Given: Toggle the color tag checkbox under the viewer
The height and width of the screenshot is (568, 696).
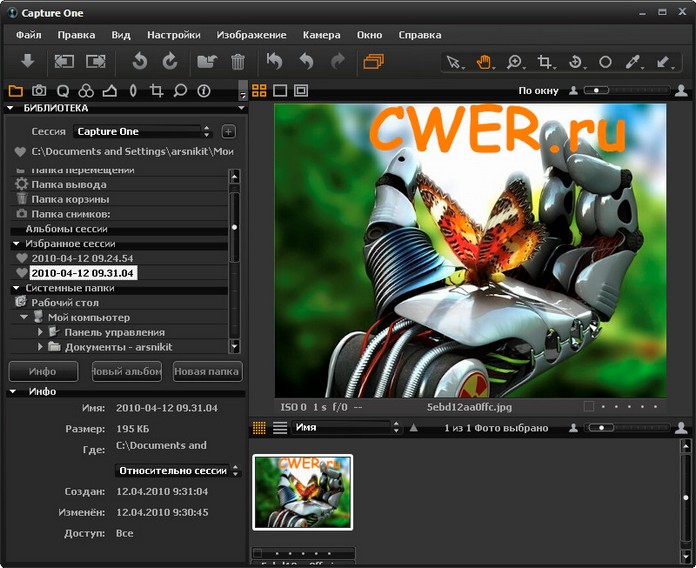Looking at the screenshot, I should [589, 407].
